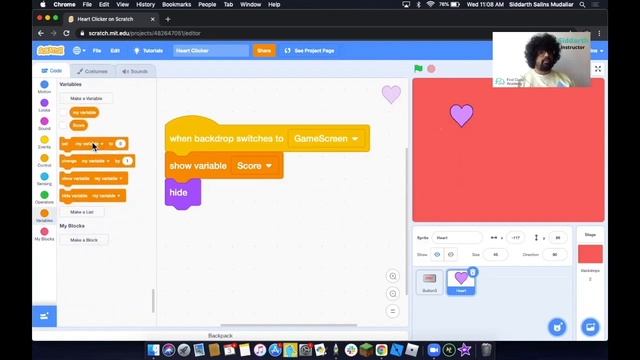Open Spotlight search in menu bar
The width and height of the screenshot is (640, 360).
(x=582, y=4)
